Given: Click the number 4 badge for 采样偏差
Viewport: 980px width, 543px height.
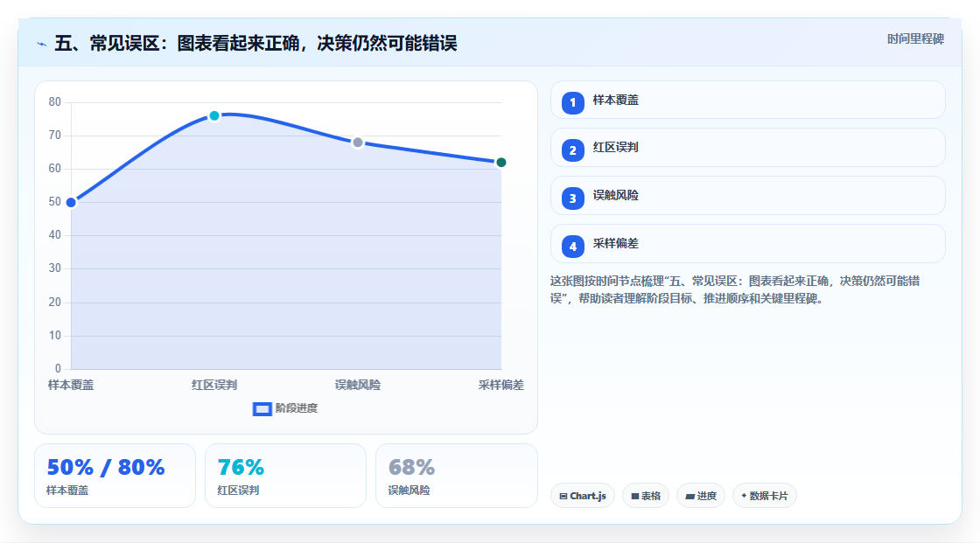Looking at the screenshot, I should click(x=572, y=247).
